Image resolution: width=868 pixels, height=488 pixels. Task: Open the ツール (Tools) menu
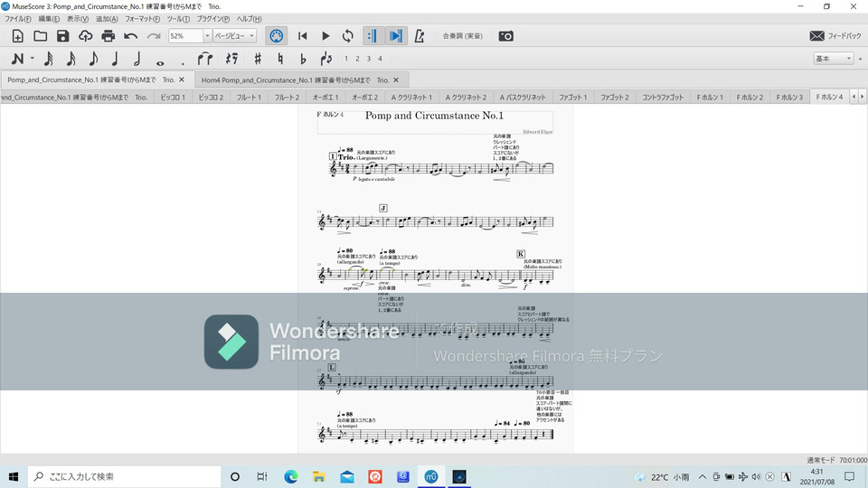[178, 19]
